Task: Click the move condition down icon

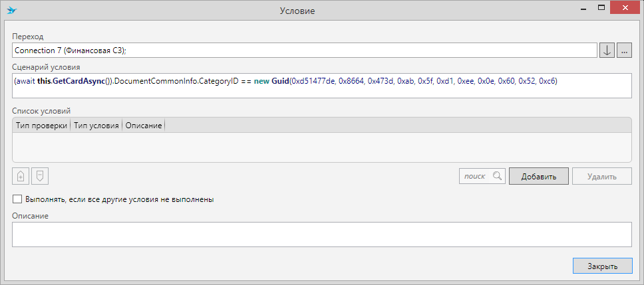Action: (40, 176)
